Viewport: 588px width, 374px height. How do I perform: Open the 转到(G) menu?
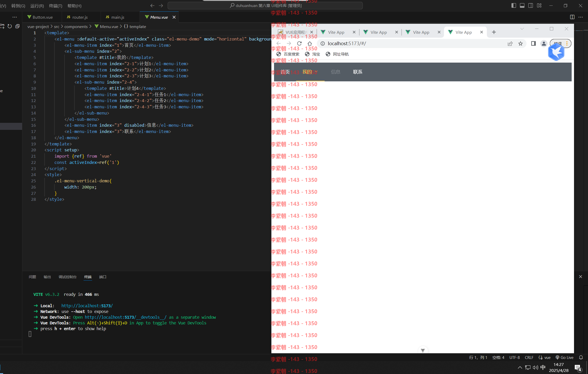(x=18, y=6)
